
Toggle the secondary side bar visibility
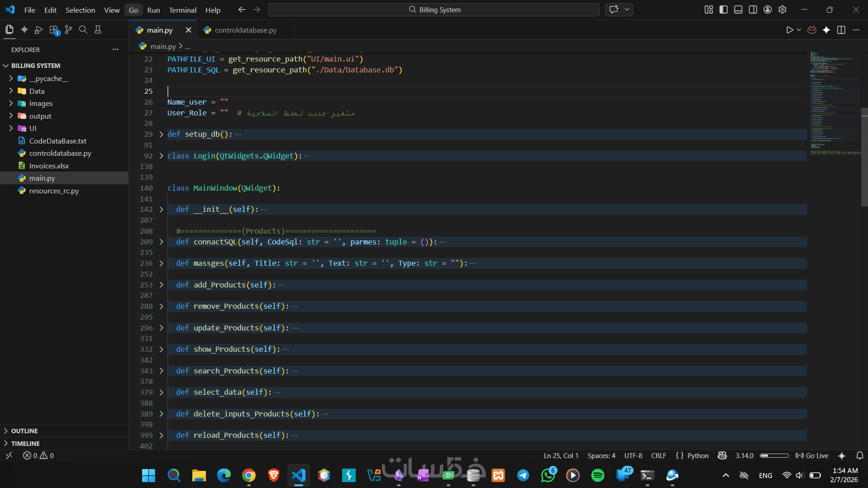point(753,10)
